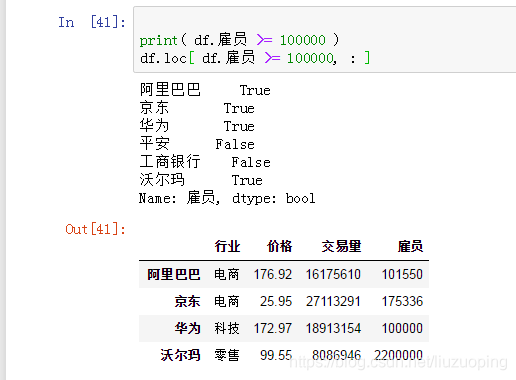Click the df.loc code line
The height and width of the screenshot is (380, 516).
[255, 58]
